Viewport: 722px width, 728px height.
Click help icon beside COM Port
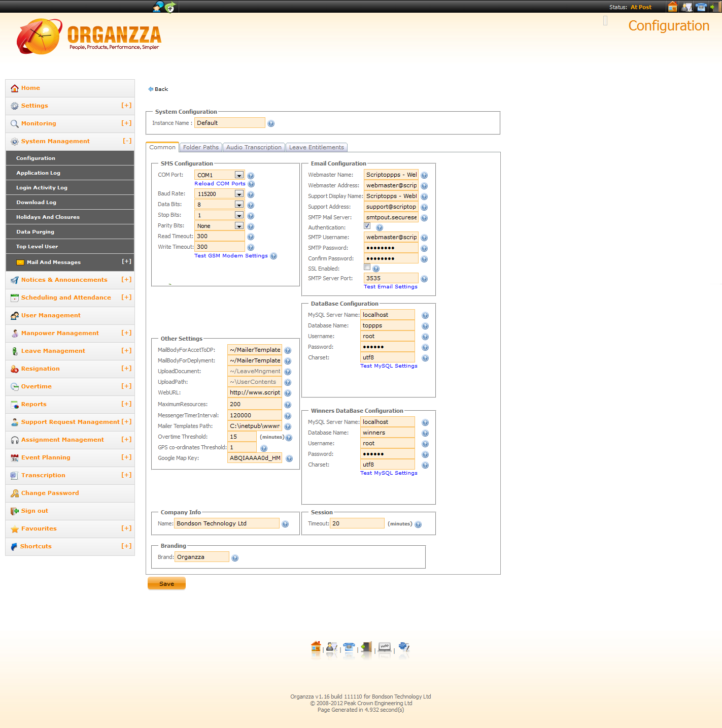[x=251, y=176]
